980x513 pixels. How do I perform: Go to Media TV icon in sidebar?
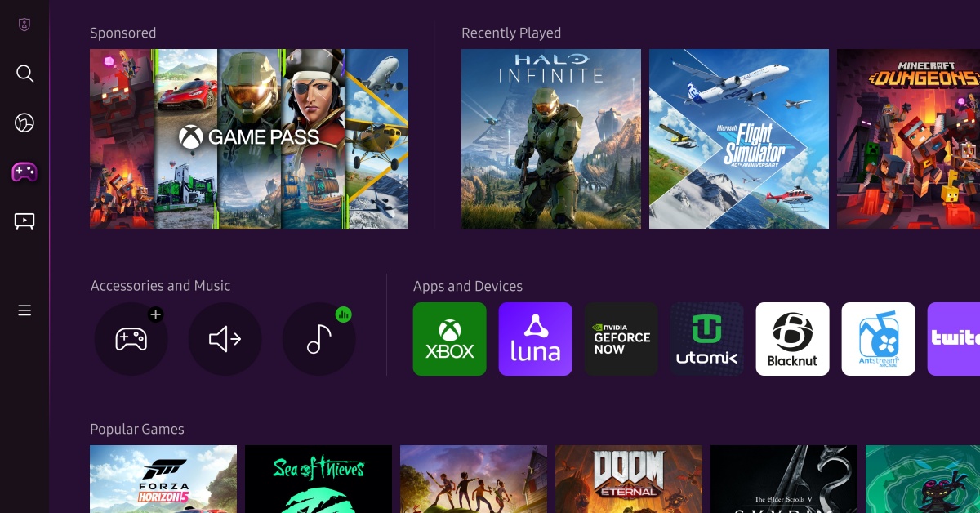coord(24,221)
